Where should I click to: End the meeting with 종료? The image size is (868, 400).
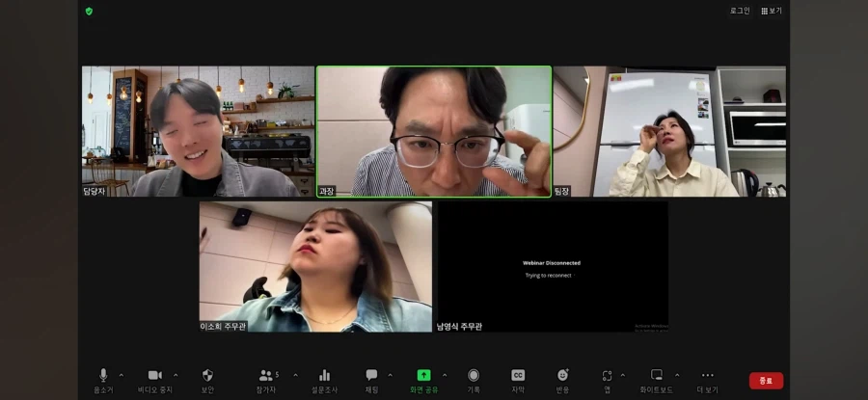766,381
